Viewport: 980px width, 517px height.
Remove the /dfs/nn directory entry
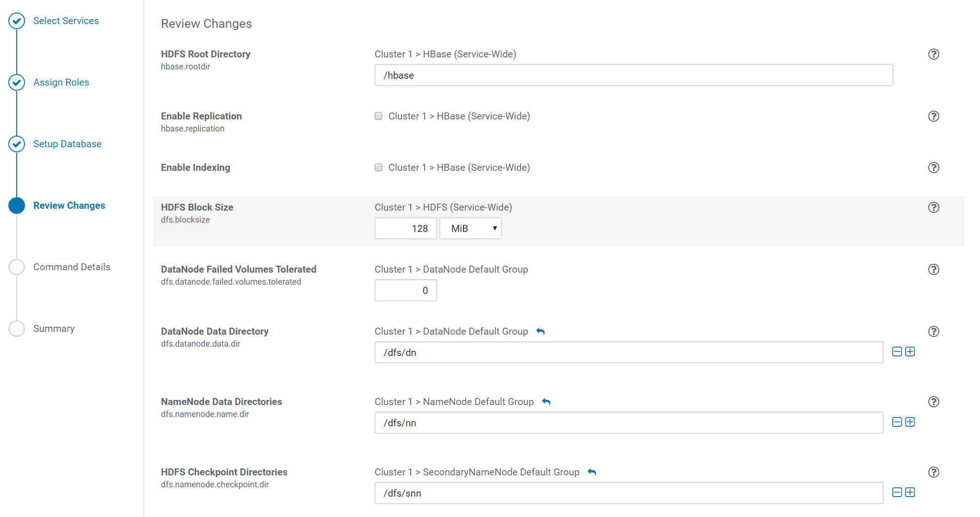pyautogui.click(x=897, y=422)
